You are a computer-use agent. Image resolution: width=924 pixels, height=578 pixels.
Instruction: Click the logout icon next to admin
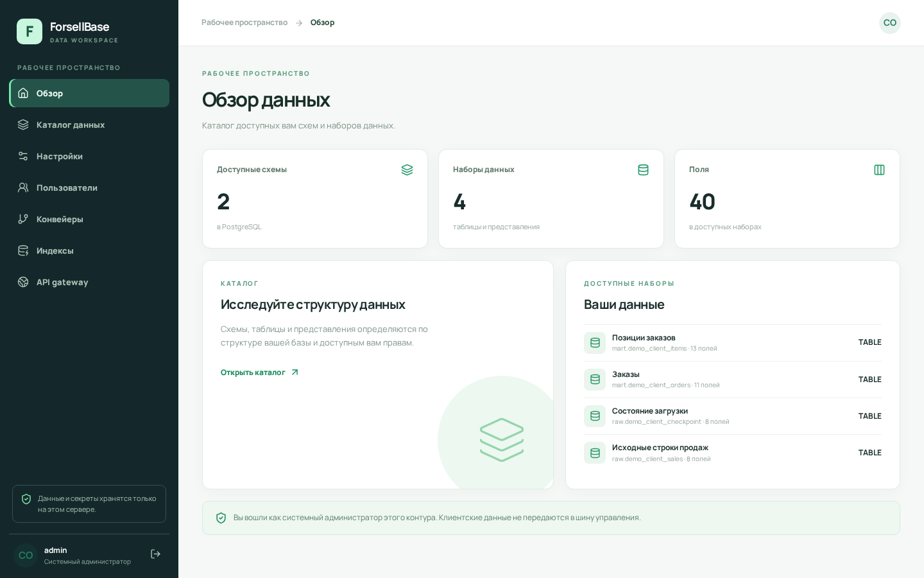click(155, 554)
